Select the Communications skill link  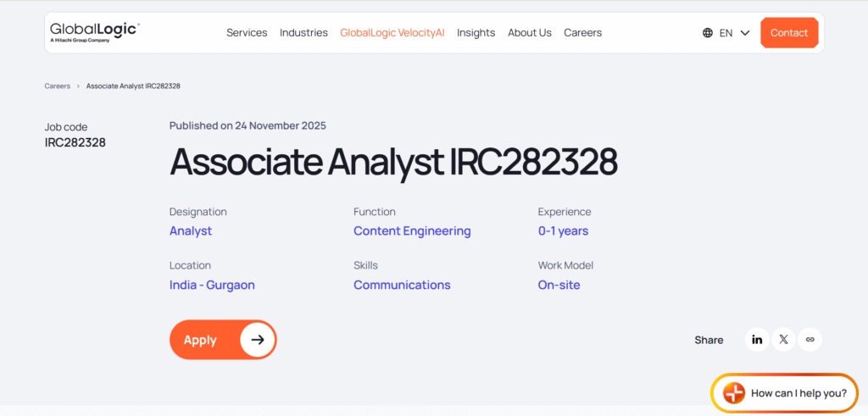pos(402,286)
